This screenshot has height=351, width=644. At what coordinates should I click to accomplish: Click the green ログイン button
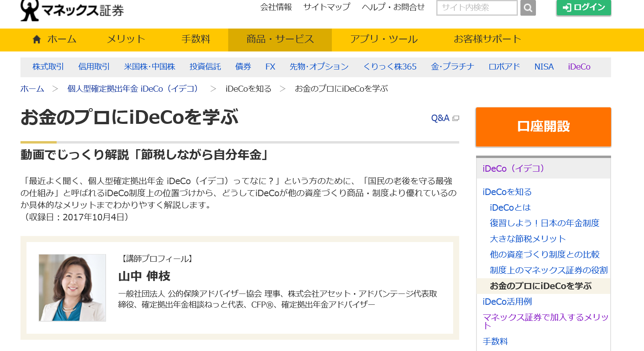point(584,7)
